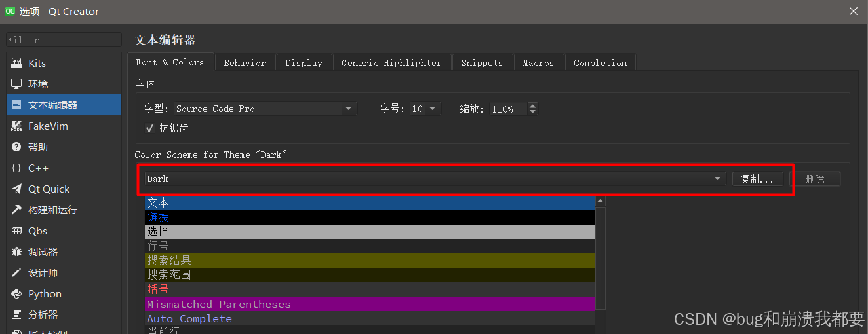This screenshot has height=334, width=868.
Task: Select the 帮助 category label
Action: pos(38,147)
